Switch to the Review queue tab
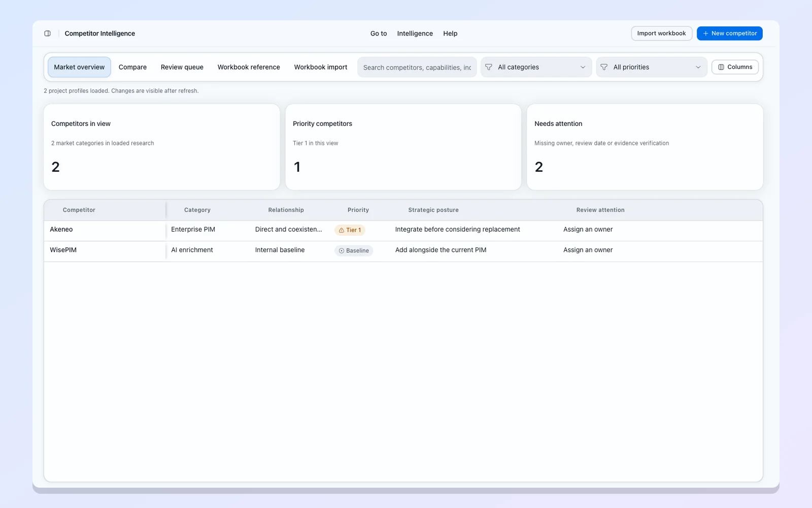 click(182, 67)
